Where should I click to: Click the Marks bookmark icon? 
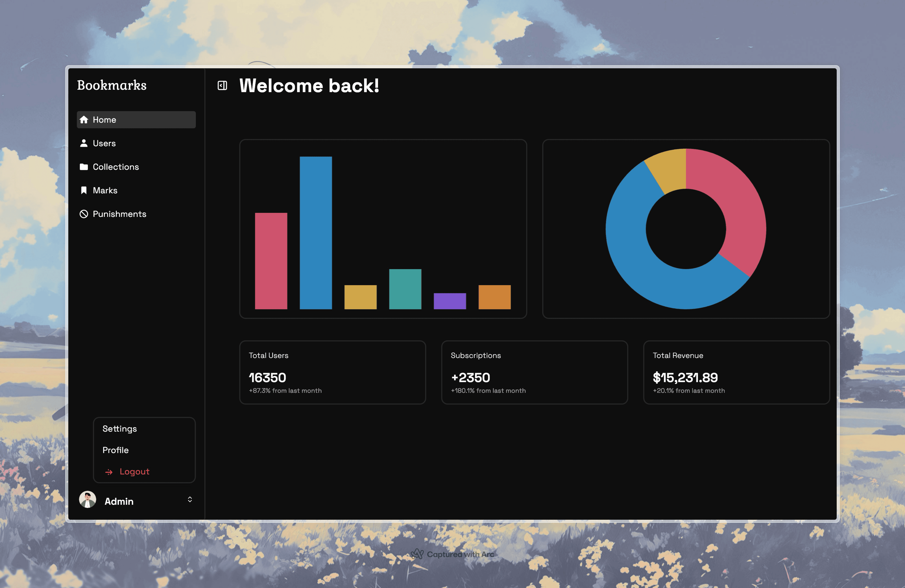pyautogui.click(x=84, y=190)
